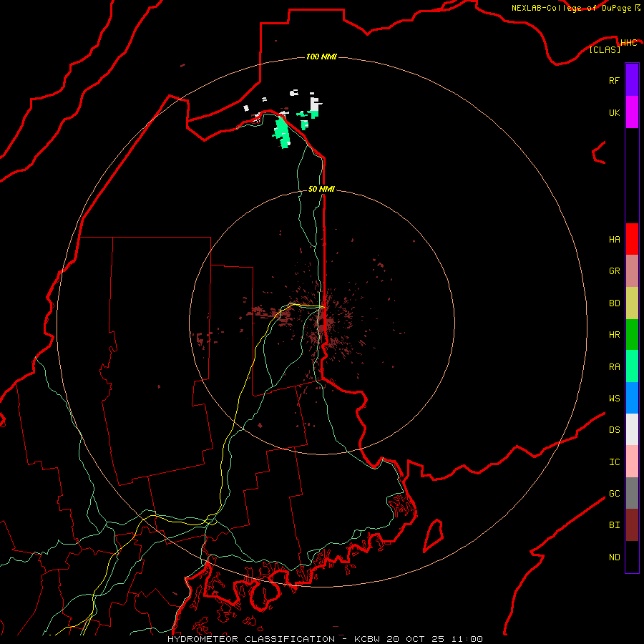Image resolution: width=644 pixels, height=644 pixels.
Task: Select the BD legend label
Action: coord(614,303)
